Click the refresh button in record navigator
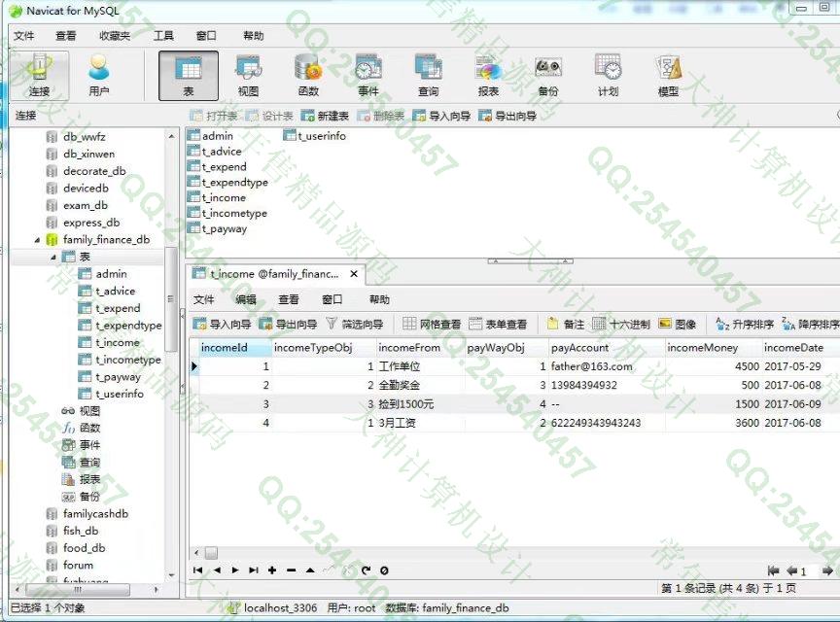 [366, 570]
